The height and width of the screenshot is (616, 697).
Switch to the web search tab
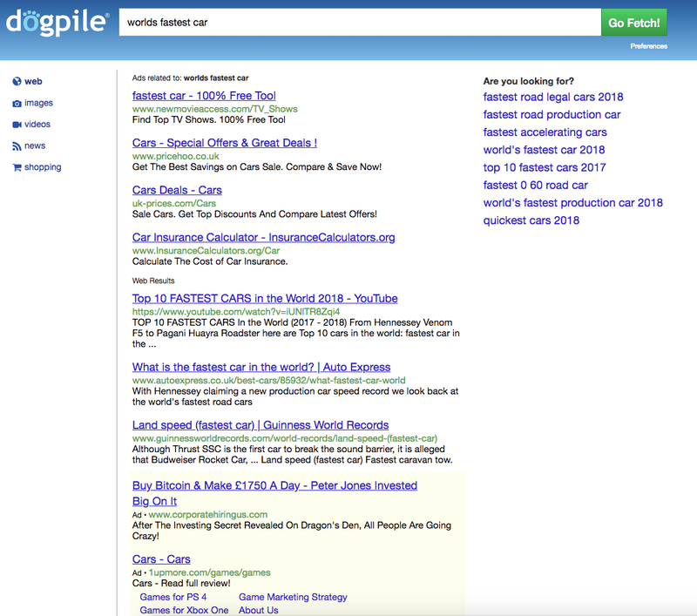coord(33,81)
